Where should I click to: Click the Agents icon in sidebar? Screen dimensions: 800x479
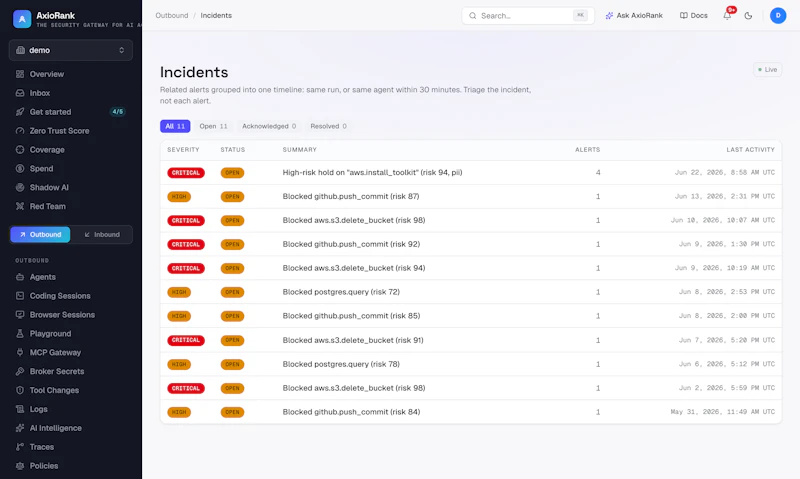[x=20, y=277]
